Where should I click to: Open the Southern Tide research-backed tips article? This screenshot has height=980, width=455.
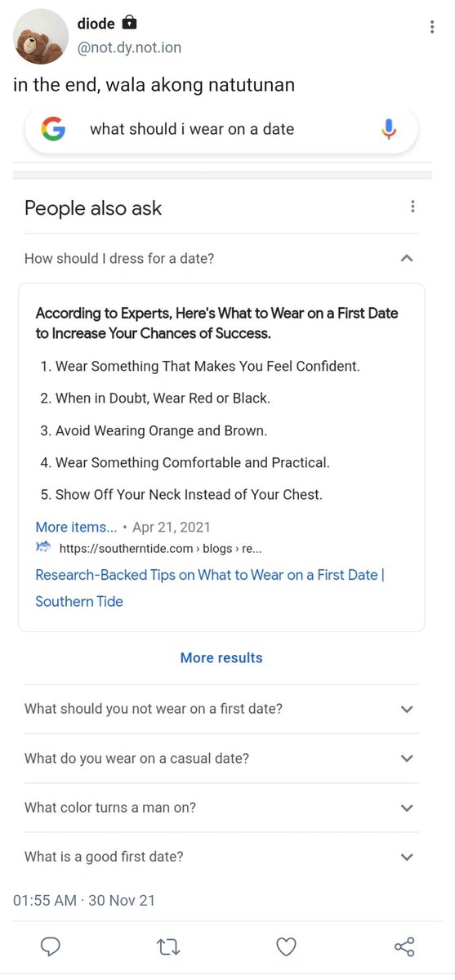pyautogui.click(x=210, y=588)
